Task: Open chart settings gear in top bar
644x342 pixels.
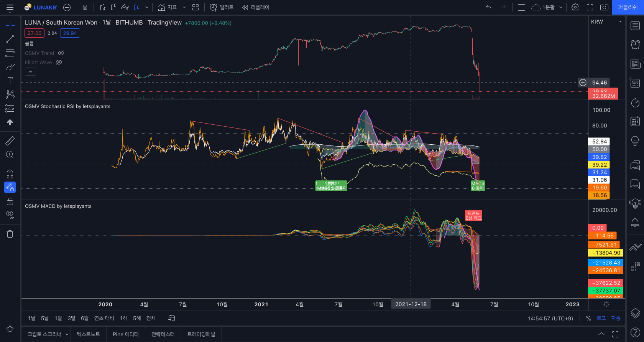Action: 575,7
